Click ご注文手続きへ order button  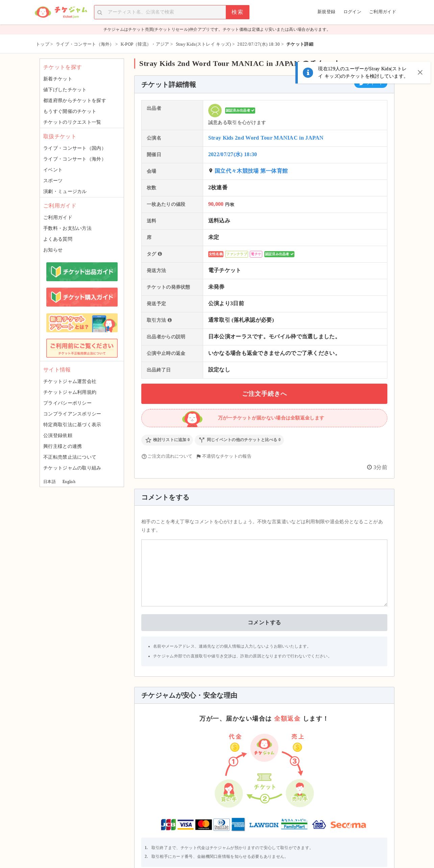tap(264, 394)
